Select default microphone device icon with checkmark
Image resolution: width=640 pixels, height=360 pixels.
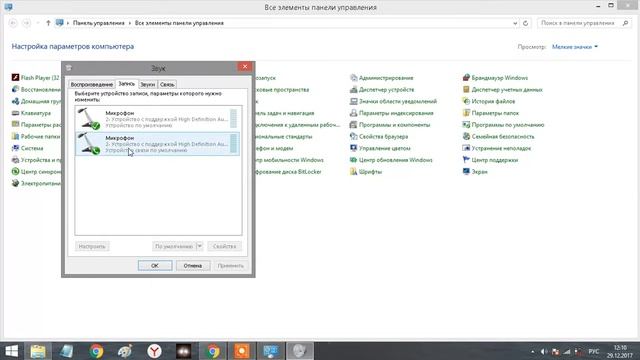click(89, 119)
